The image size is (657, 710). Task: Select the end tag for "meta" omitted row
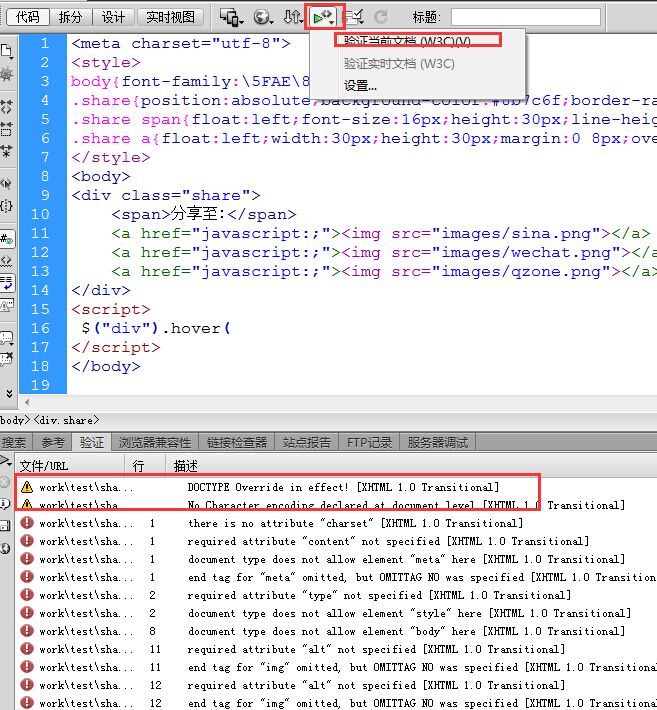[336, 577]
